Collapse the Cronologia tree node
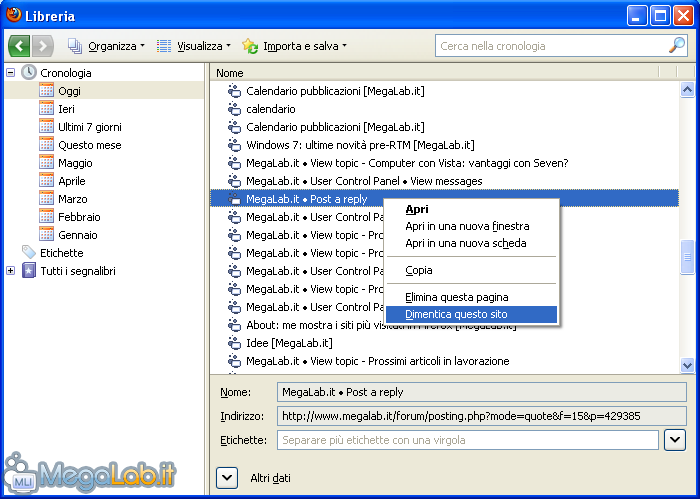Screen dimensions: 700x499 11,72
